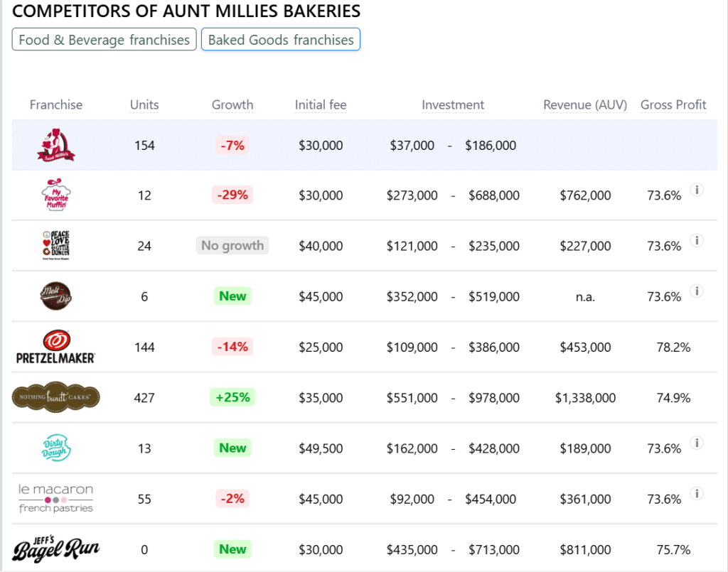This screenshot has width=728, height=572.
Task: Open the My Favorite Muffin logo
Action: [x=56, y=195]
